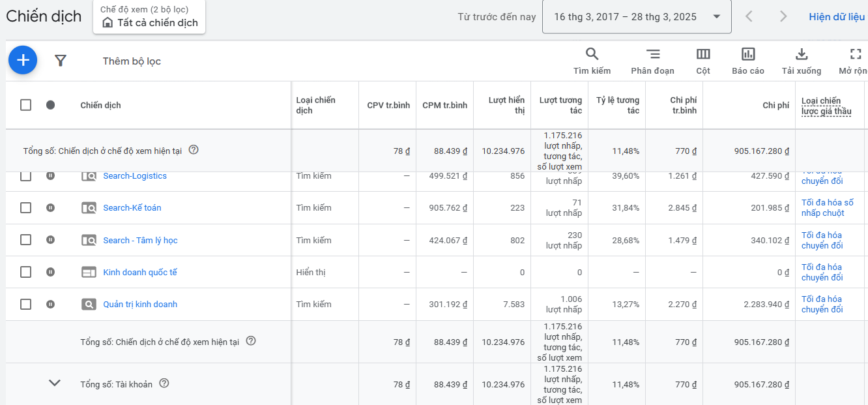Sort by Chi phí column header

coord(775,105)
